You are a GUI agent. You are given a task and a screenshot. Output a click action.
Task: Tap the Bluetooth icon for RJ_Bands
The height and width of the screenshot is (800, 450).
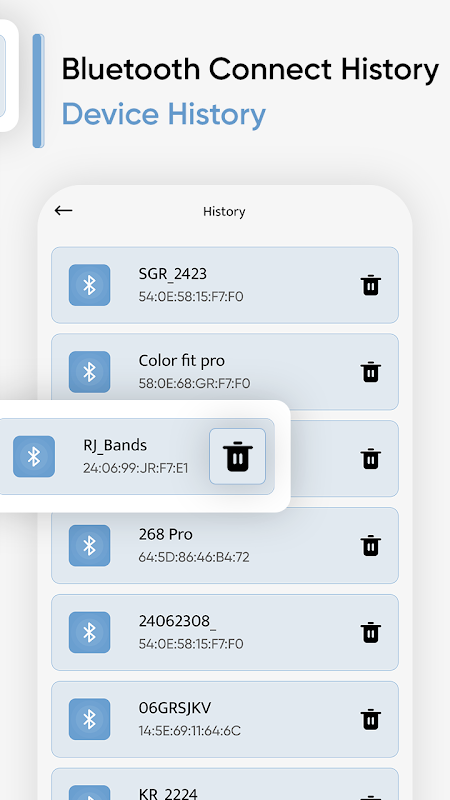point(34,457)
